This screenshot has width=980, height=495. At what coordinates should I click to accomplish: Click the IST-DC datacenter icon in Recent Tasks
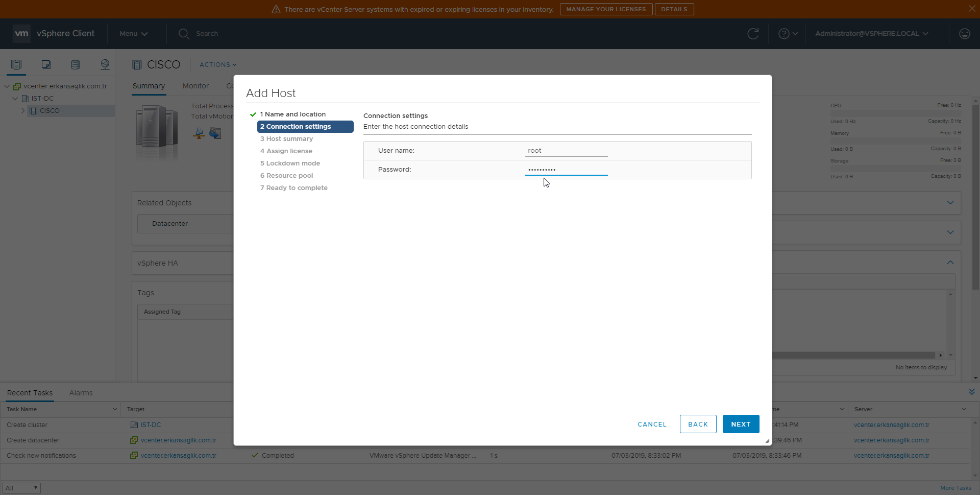click(134, 425)
